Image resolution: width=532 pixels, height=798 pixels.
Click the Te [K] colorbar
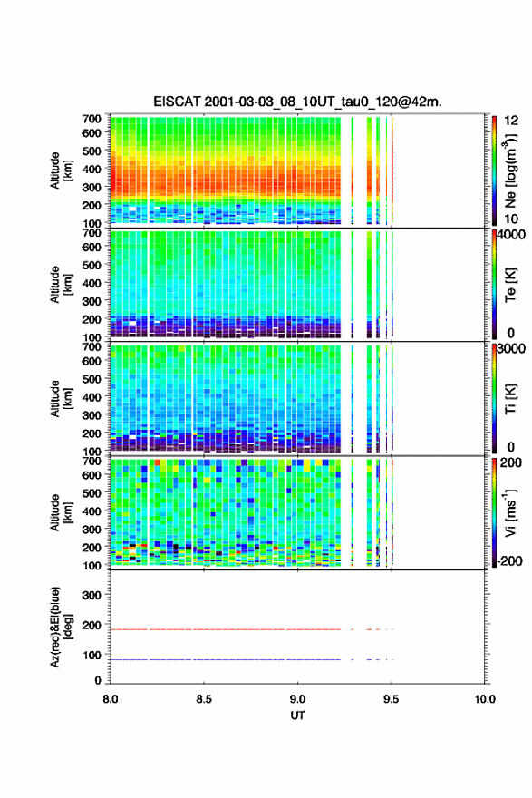point(494,285)
